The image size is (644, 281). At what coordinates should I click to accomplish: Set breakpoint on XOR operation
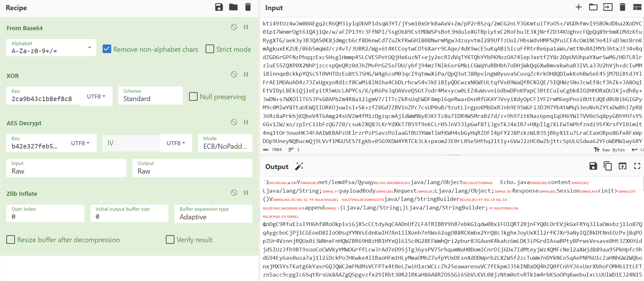tap(246, 74)
